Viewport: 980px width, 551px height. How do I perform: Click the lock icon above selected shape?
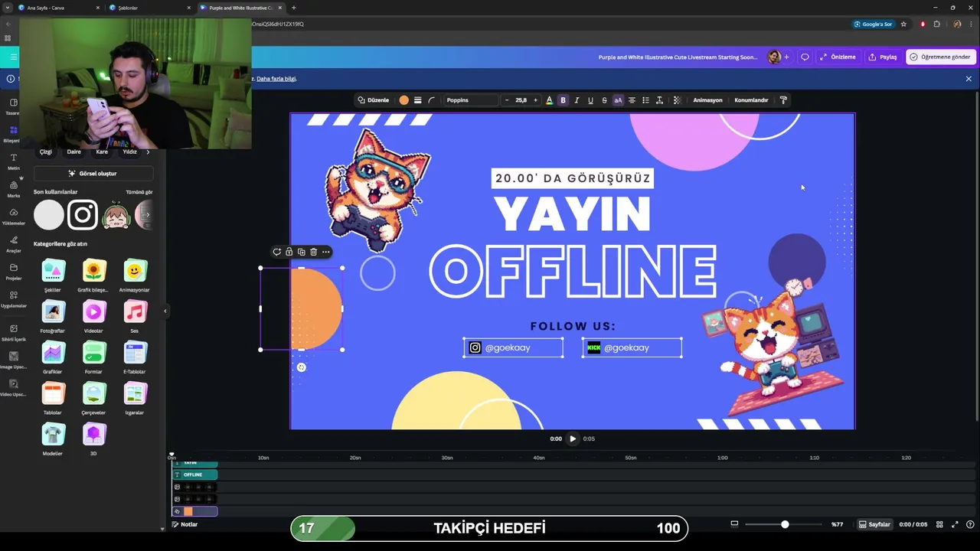(289, 252)
